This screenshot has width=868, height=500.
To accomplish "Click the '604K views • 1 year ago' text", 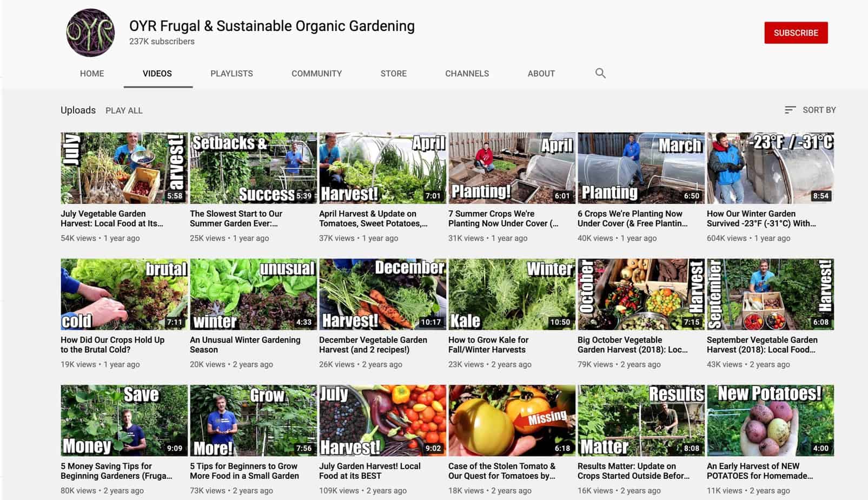I will pyautogui.click(x=748, y=238).
